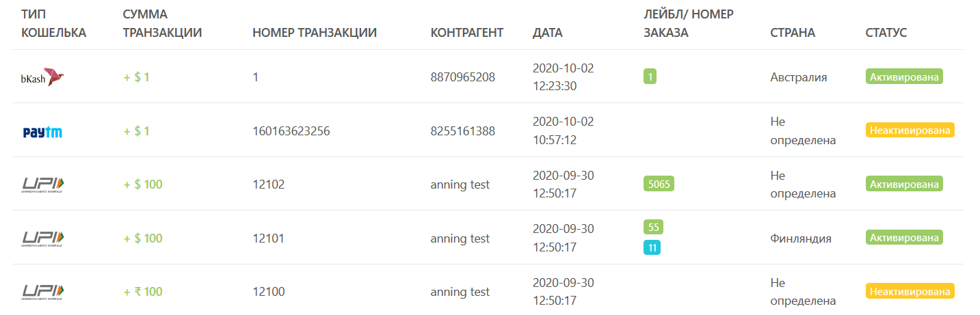Viewport: 980px width, 315px height.
Task: Select the UPI logo for transaction 12101
Action: coord(42,238)
